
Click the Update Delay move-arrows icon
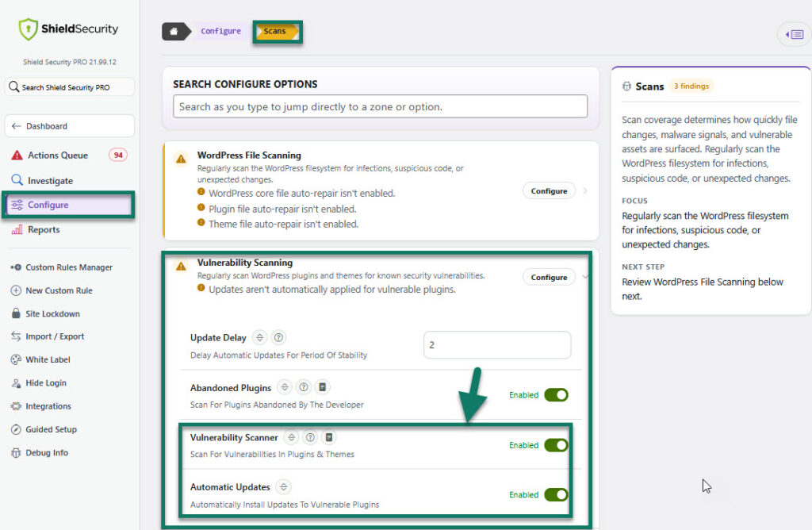260,337
